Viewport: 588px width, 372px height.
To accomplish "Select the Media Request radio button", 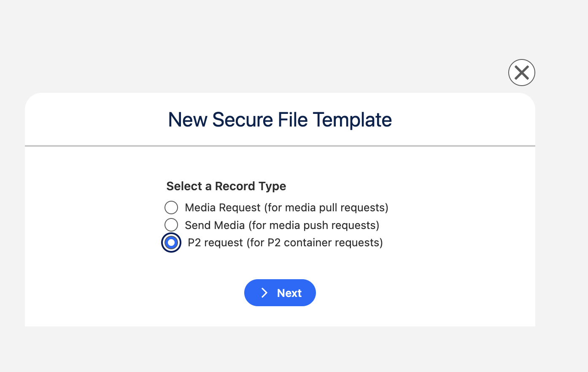I will (x=171, y=208).
